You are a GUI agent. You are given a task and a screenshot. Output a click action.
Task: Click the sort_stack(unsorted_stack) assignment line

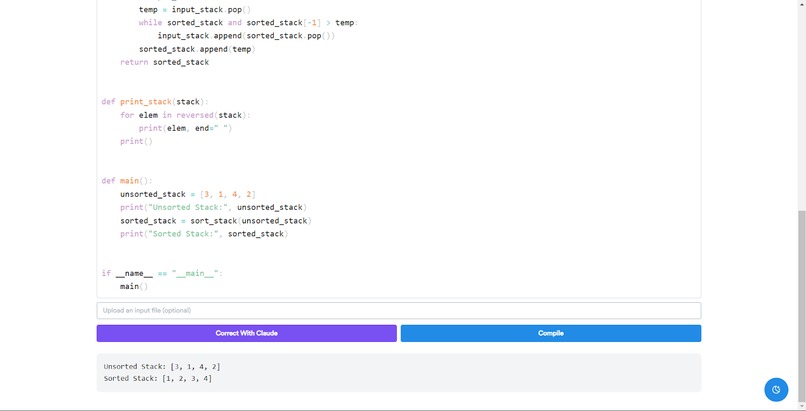coord(216,221)
